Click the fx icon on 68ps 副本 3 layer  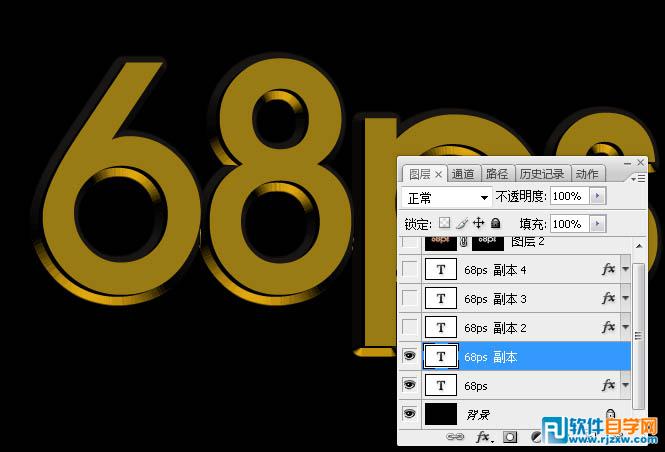(608, 298)
